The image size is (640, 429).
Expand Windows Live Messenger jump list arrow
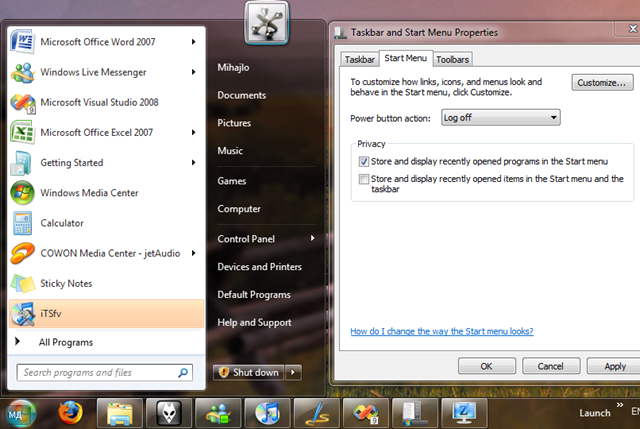[x=193, y=72]
